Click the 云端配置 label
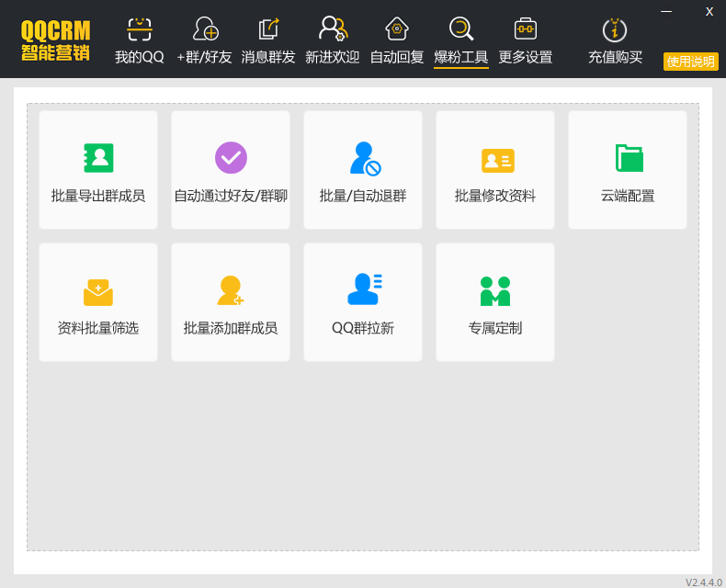The height and width of the screenshot is (588, 726). [x=628, y=196]
